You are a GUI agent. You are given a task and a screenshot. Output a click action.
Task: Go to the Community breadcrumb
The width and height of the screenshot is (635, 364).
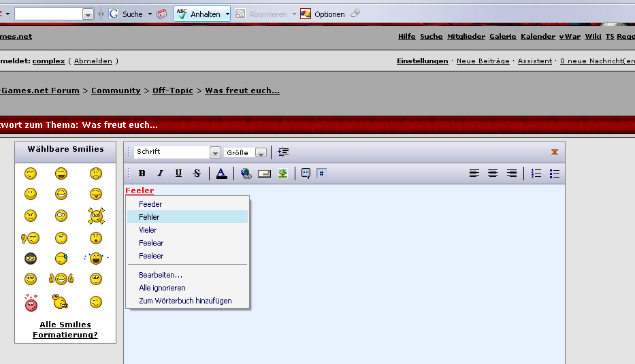pos(116,90)
